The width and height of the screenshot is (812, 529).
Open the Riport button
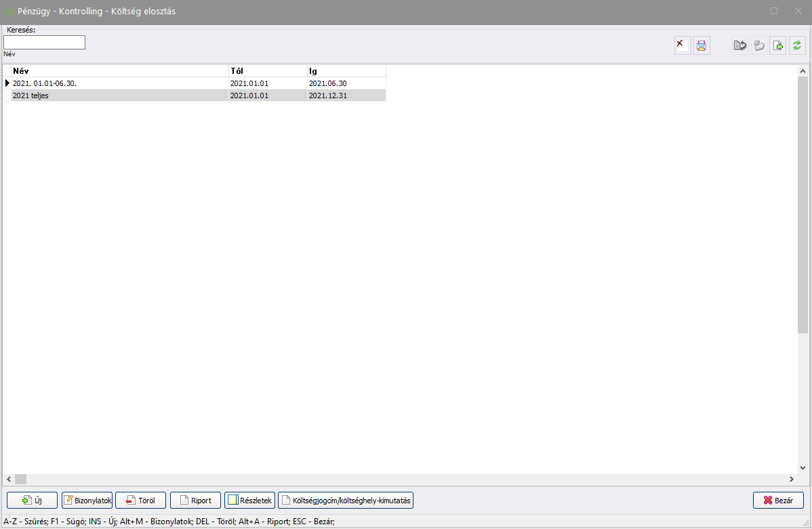[195, 501]
